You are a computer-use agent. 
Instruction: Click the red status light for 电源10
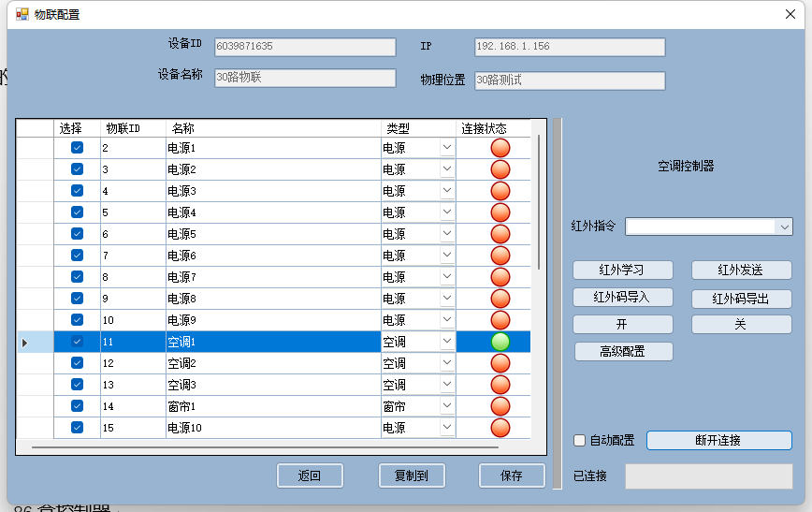pos(500,428)
